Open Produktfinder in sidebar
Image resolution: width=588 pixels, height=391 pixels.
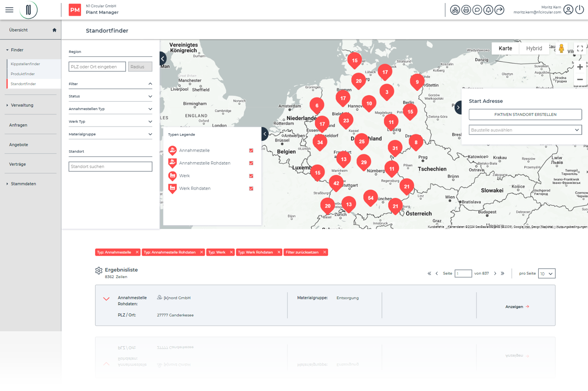pyautogui.click(x=23, y=74)
